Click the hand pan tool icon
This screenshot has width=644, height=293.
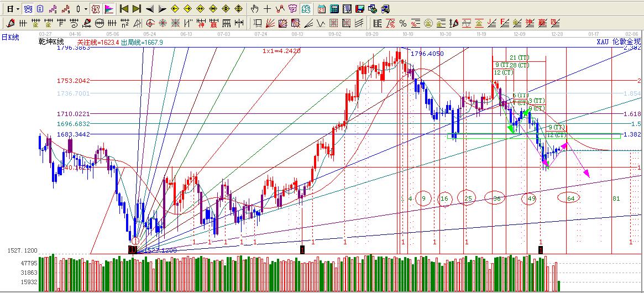[x=254, y=9]
